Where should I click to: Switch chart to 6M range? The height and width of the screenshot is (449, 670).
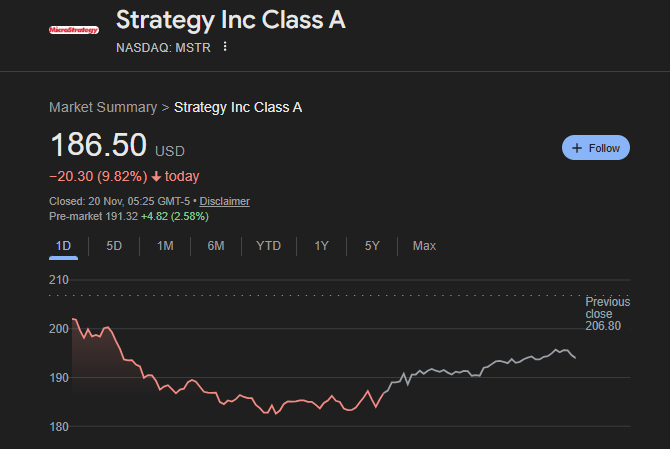[x=215, y=246]
